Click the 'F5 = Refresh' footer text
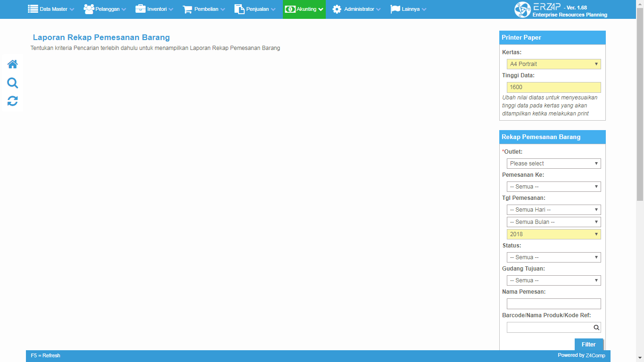The image size is (644, 362). click(46, 355)
